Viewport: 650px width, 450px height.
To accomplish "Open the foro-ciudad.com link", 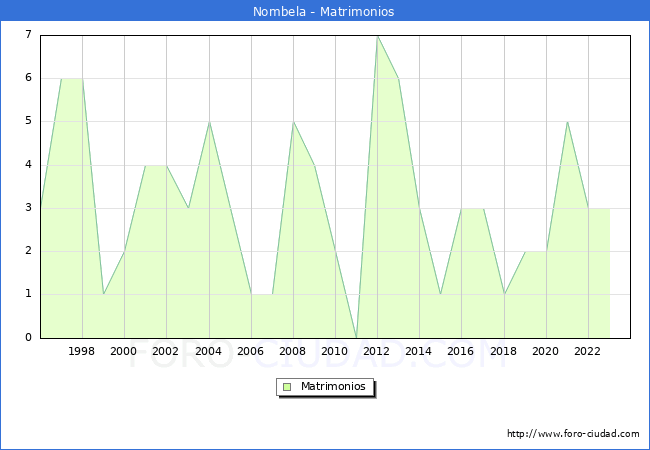I will [573, 434].
